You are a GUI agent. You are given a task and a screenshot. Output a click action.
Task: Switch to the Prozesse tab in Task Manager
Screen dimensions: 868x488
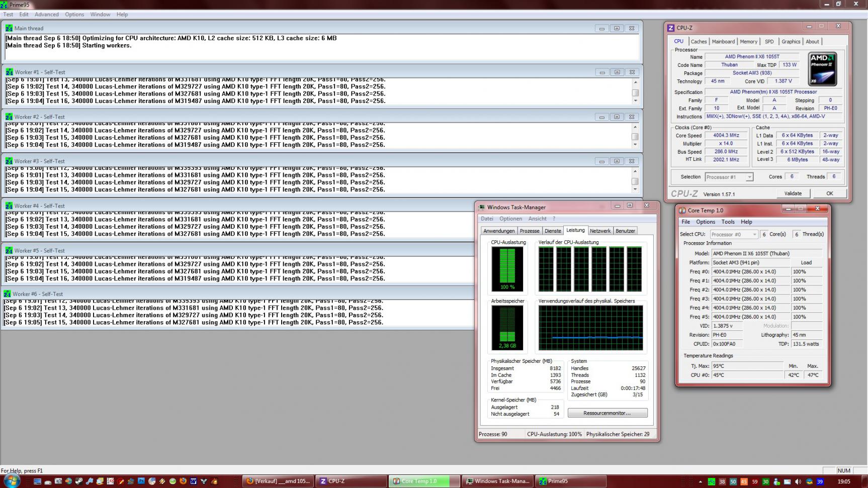click(x=530, y=231)
